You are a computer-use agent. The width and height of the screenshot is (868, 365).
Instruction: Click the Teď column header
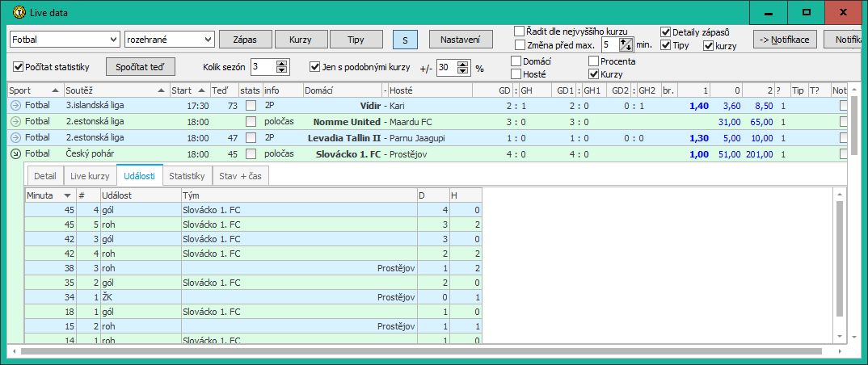click(x=224, y=90)
